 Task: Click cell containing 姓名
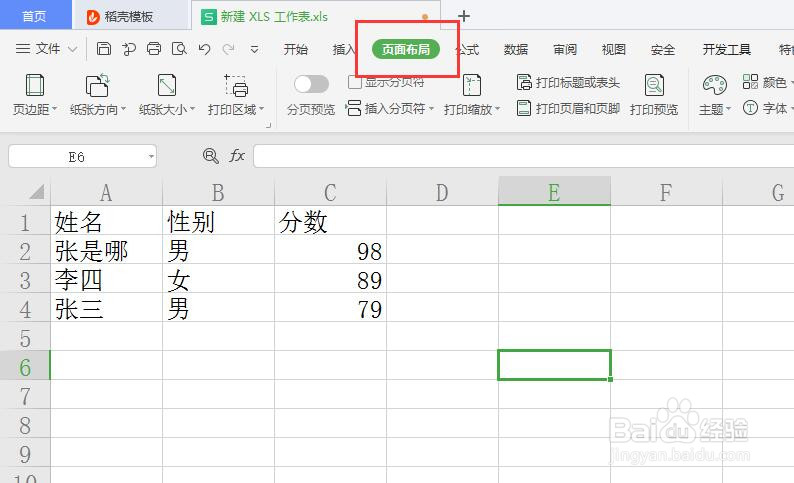point(106,220)
